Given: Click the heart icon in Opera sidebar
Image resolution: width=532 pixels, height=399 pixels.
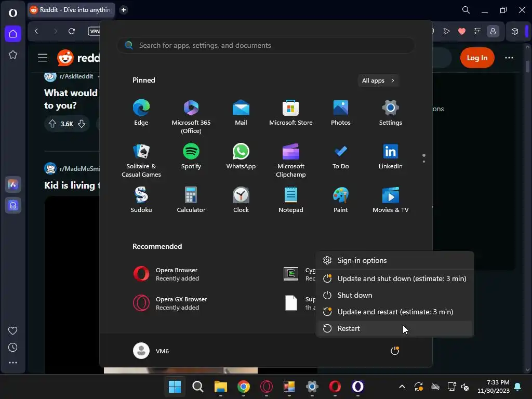Looking at the screenshot, I should (13, 330).
